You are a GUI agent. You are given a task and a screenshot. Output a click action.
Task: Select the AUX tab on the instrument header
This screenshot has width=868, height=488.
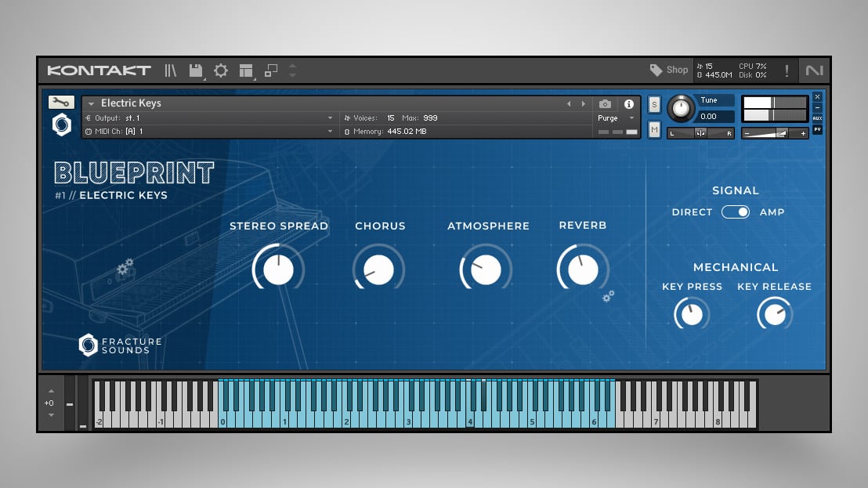pyautogui.click(x=817, y=117)
